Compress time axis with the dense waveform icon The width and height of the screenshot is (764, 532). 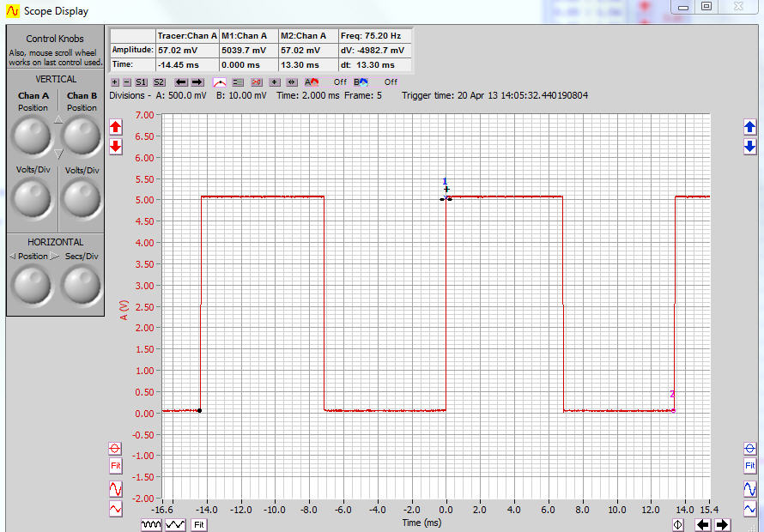pyautogui.click(x=151, y=523)
